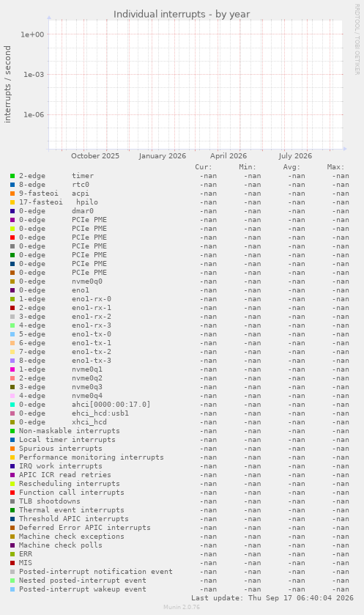
Task: Click the Posted-interrupt wakeup event label
Action: (82, 589)
